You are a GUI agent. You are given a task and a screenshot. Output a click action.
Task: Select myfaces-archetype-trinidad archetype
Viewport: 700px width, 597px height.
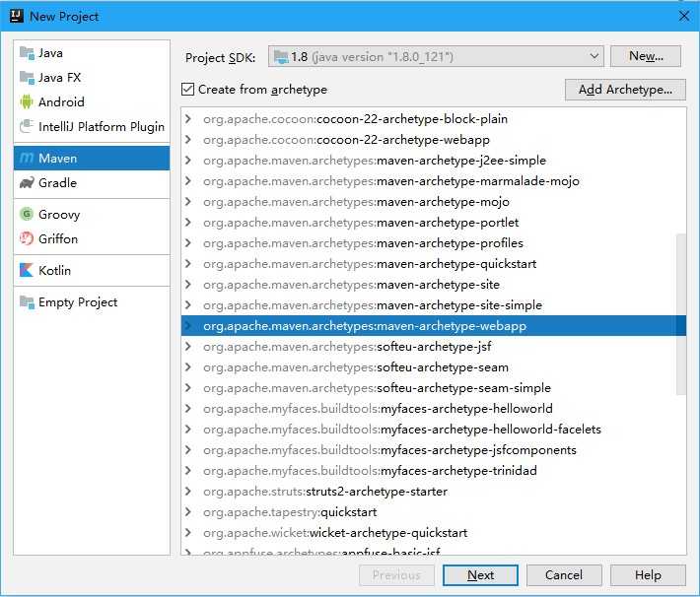click(434, 470)
